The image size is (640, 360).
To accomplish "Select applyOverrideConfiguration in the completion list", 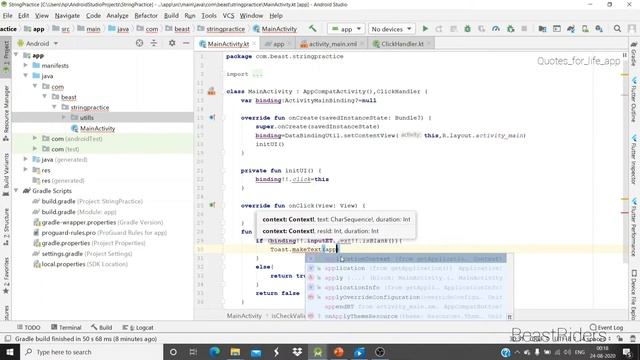I will pyautogui.click(x=406, y=297).
